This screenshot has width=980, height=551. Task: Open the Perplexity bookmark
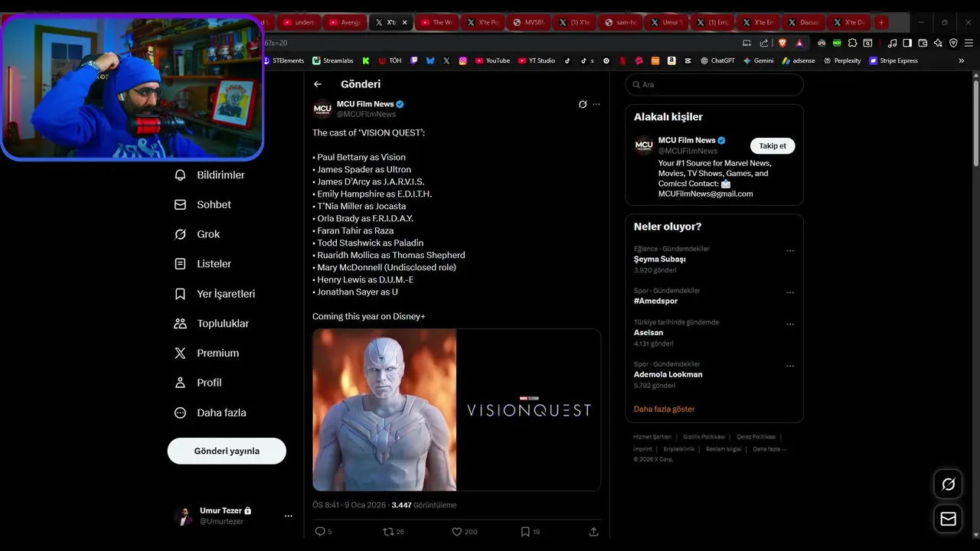[842, 60]
